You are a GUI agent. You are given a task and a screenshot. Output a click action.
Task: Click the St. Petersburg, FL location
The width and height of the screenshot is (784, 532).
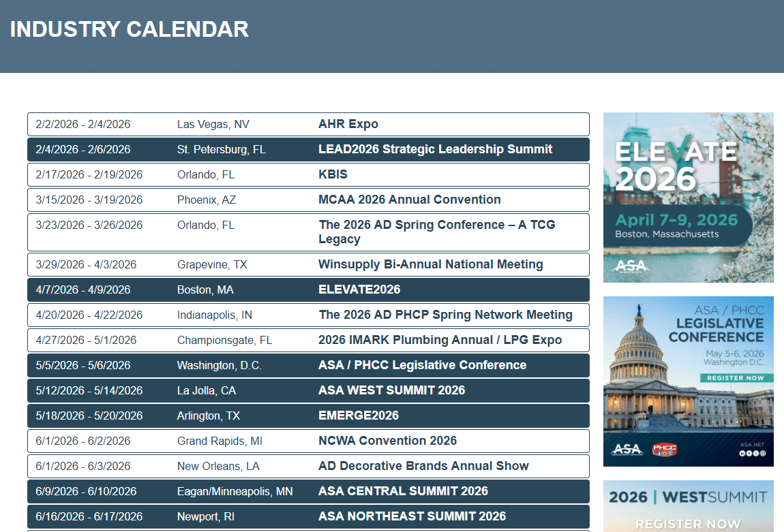(x=221, y=149)
